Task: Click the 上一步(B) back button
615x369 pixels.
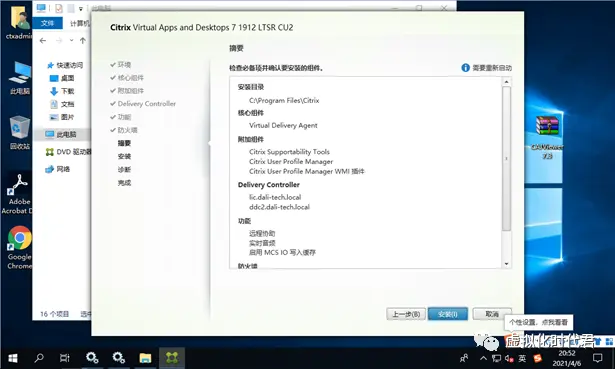Action: pyautogui.click(x=406, y=314)
